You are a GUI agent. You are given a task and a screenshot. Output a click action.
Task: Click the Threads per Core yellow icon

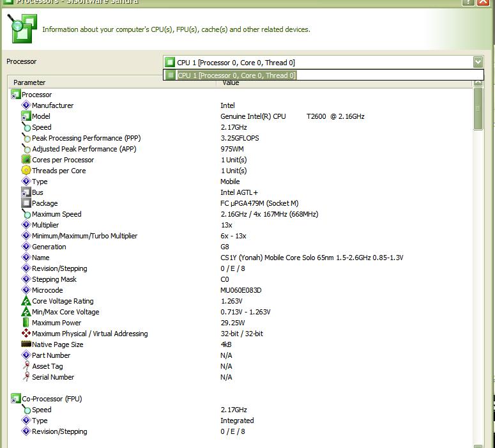coord(26,170)
